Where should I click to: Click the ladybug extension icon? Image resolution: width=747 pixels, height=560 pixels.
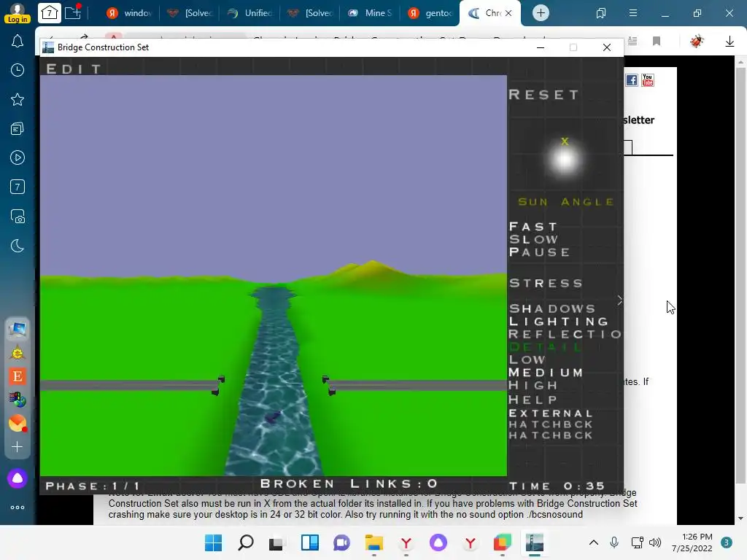pyautogui.click(x=697, y=41)
